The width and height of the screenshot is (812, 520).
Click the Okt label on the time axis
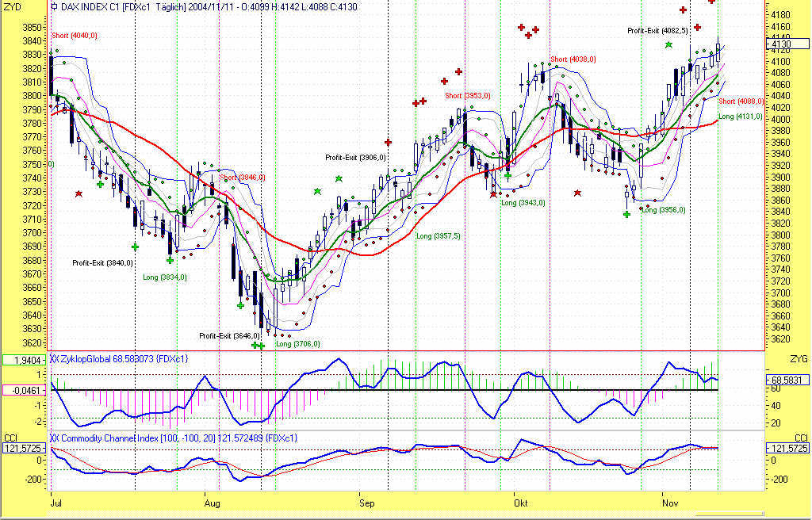tap(521, 503)
